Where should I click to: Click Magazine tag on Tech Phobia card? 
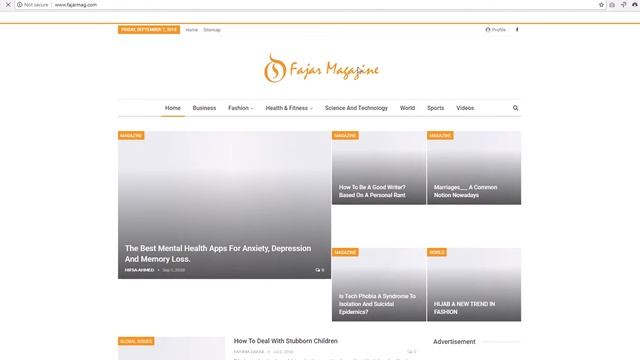(x=345, y=252)
